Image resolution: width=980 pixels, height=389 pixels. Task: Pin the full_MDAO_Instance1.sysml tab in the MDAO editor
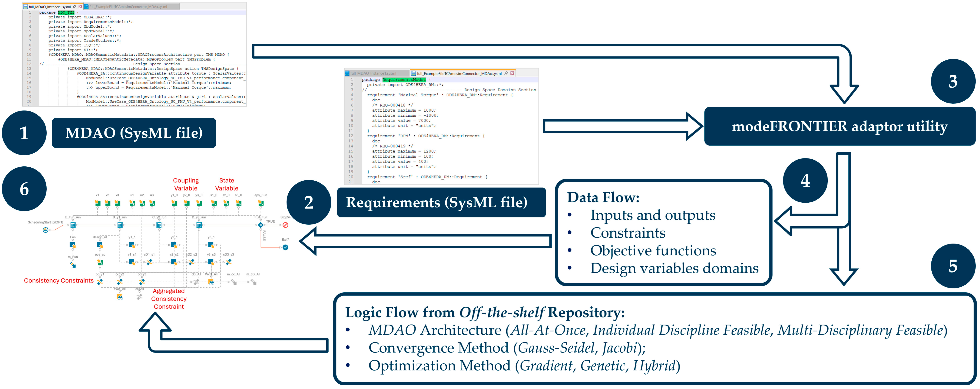pyautogui.click(x=75, y=6)
